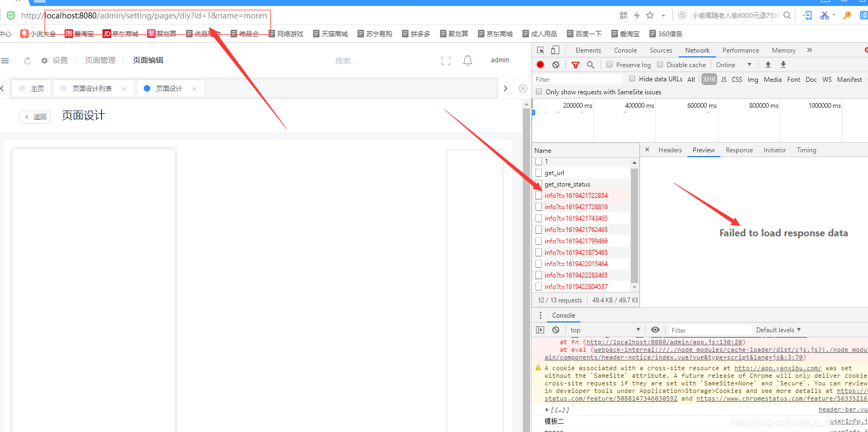Tick the checkbox for request get_url
868x432 pixels.
click(x=539, y=172)
